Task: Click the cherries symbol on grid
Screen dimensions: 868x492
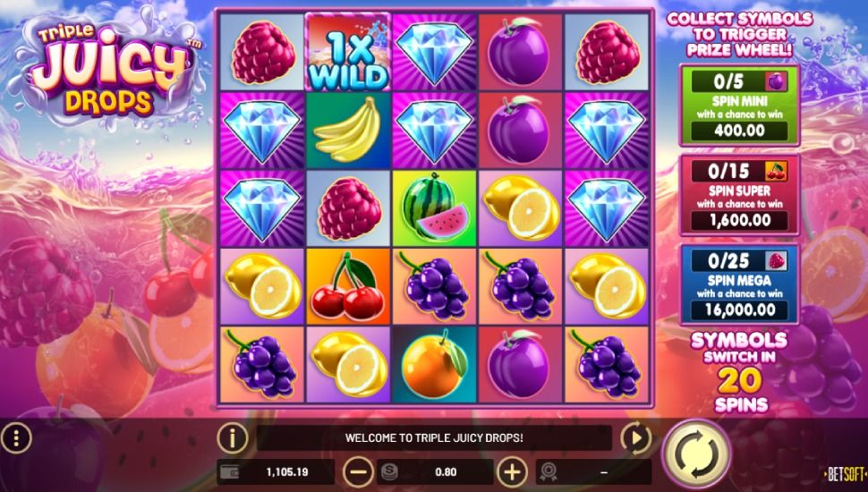Action: [348, 286]
